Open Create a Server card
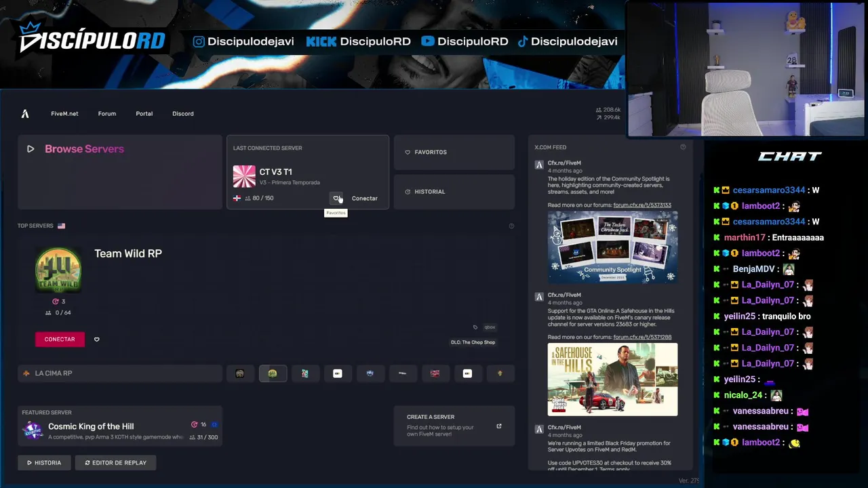 [454, 426]
